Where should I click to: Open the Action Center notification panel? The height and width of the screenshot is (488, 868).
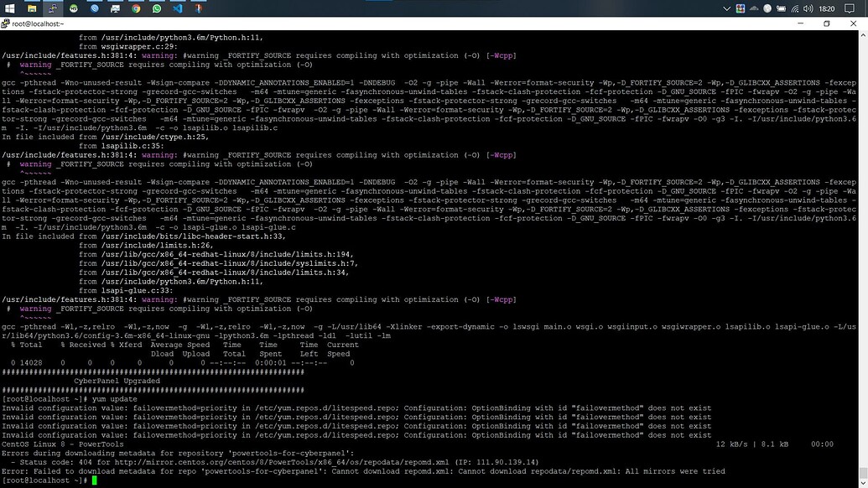coord(850,8)
